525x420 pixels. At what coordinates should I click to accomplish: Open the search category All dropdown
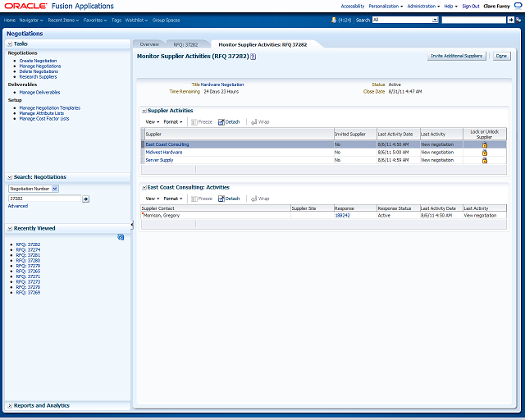435,20
